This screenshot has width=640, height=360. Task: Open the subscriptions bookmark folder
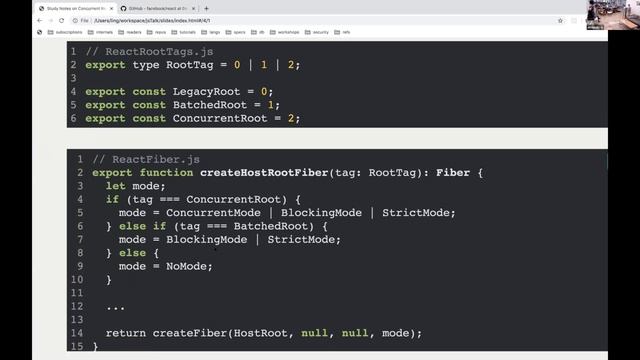pos(65,32)
